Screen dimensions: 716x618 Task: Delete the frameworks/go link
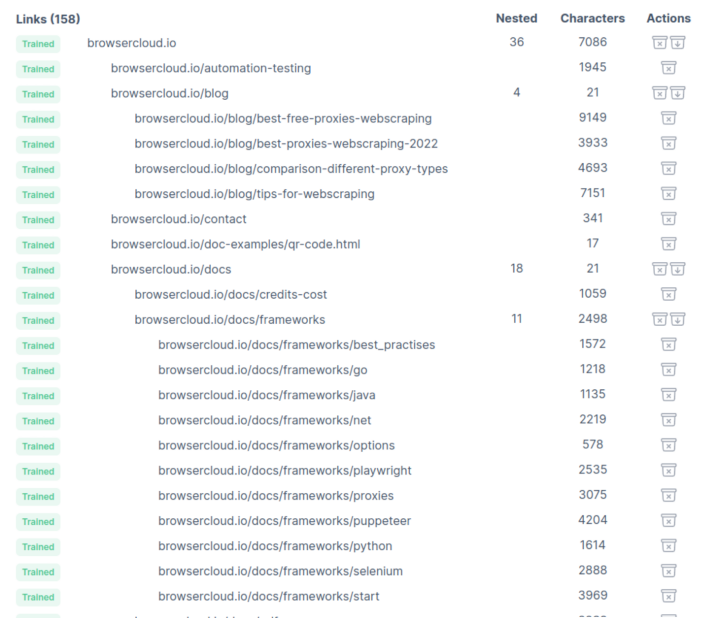point(669,369)
